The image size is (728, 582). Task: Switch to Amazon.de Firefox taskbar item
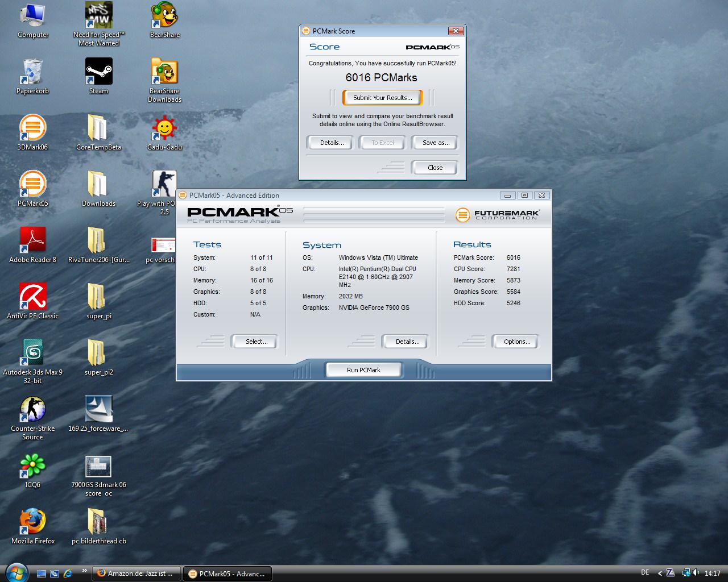click(136, 573)
